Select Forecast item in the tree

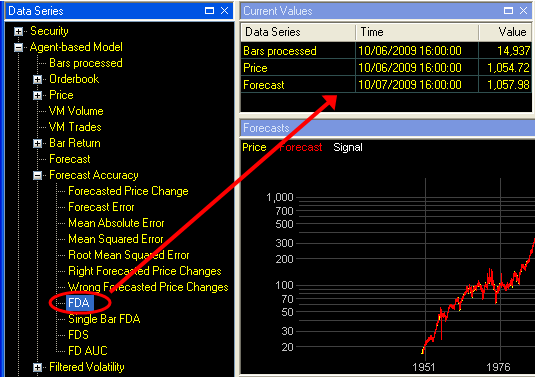click(70, 159)
